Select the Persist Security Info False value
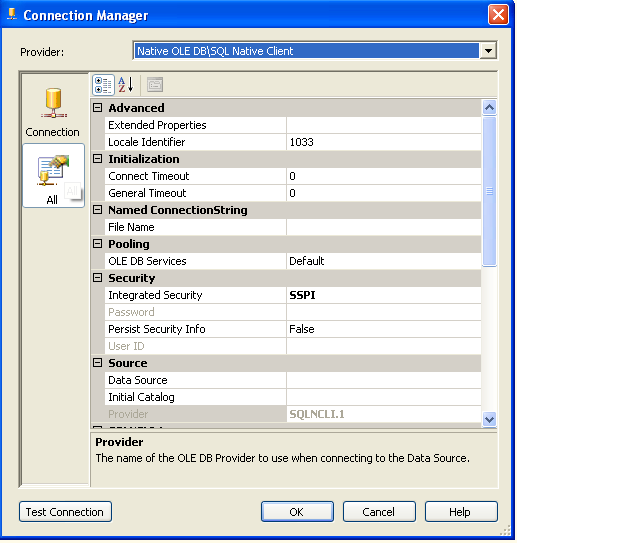 coord(384,329)
